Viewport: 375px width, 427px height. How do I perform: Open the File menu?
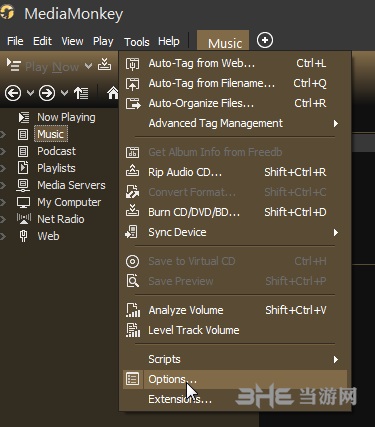coord(15,41)
